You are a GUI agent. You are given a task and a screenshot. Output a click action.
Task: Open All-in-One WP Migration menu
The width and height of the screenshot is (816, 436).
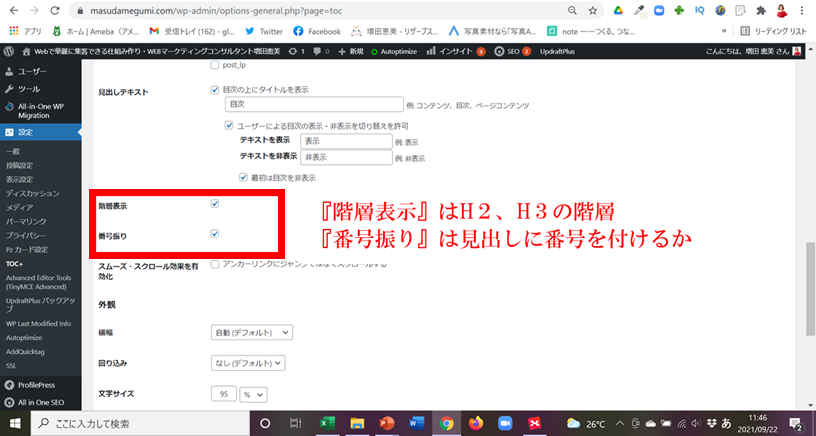tap(41, 111)
